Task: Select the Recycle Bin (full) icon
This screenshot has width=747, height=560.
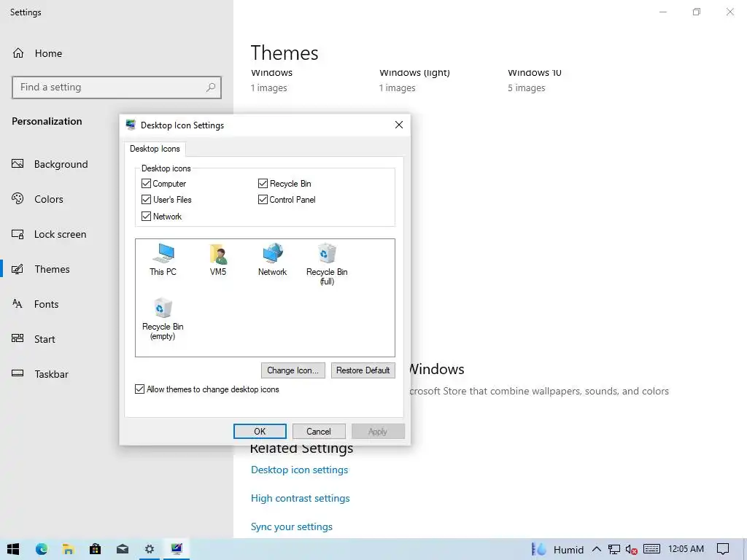Action: coord(327,264)
